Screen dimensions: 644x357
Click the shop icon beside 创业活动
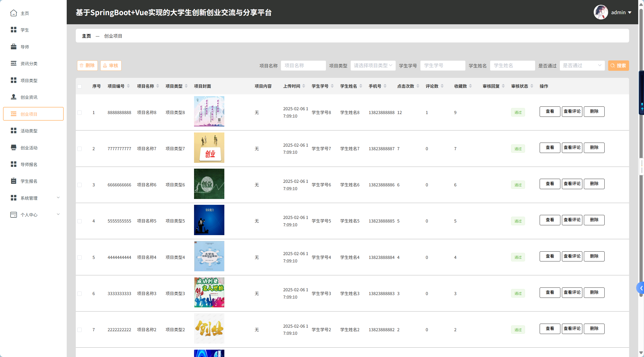(14, 148)
